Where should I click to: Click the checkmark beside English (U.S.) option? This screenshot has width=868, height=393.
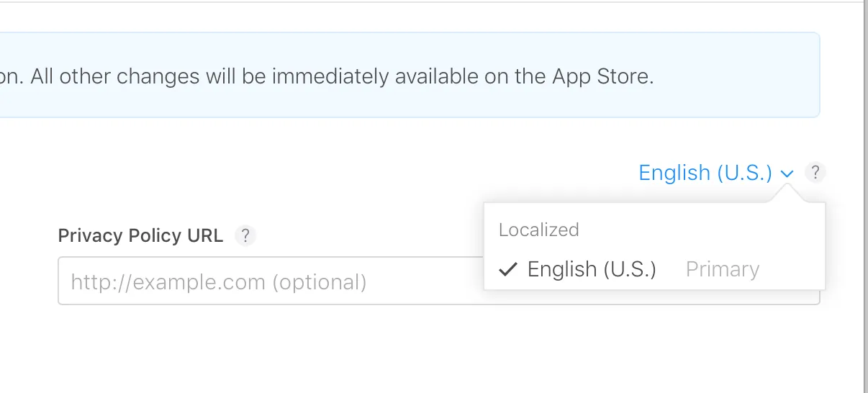[x=508, y=269]
